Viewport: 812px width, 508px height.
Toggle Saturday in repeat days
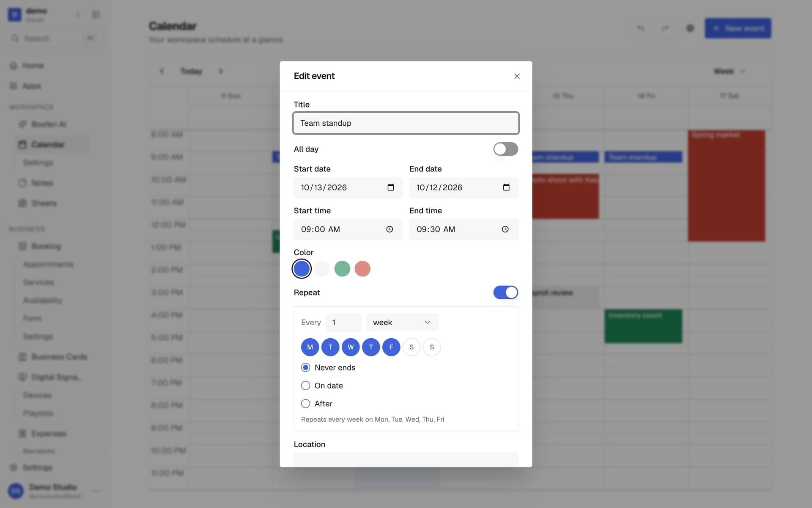click(x=411, y=347)
